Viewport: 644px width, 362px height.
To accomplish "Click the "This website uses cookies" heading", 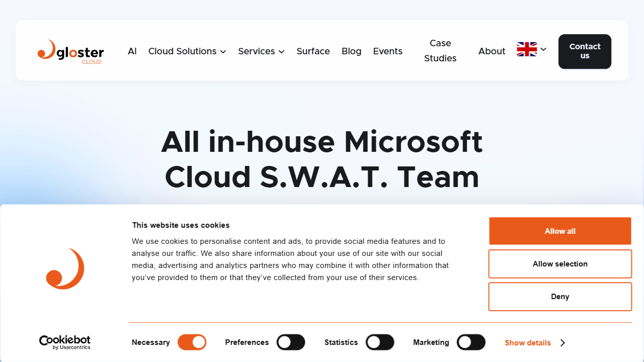I will (181, 225).
